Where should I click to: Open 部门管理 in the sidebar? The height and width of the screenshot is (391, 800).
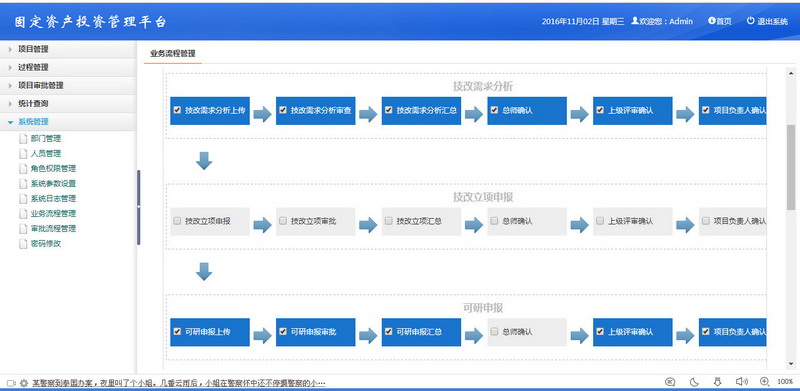(46, 139)
